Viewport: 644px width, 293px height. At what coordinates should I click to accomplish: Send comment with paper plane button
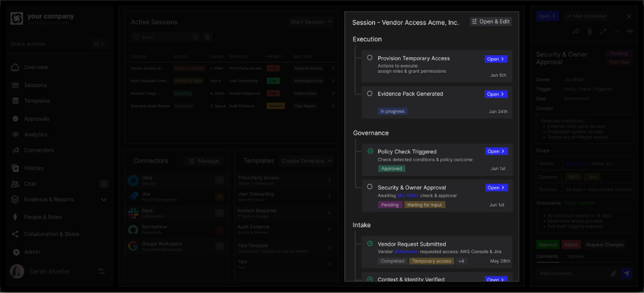pos(627,273)
